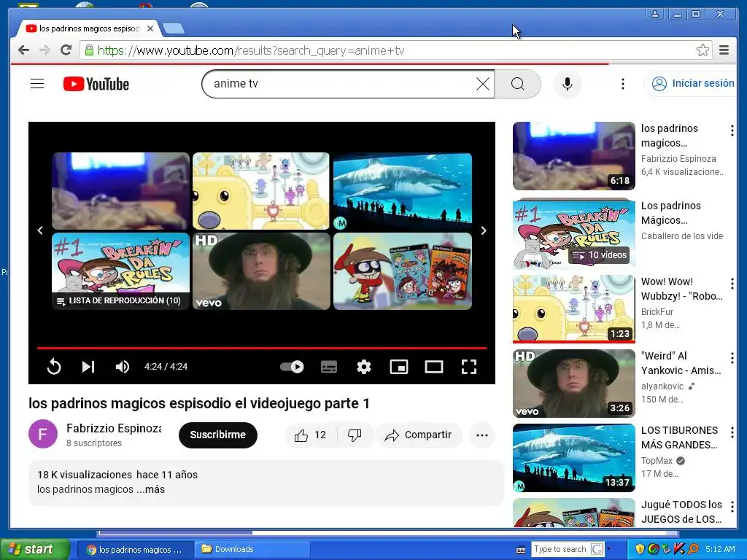Go forward in the browser
This screenshot has height=560, width=747.
(x=44, y=50)
